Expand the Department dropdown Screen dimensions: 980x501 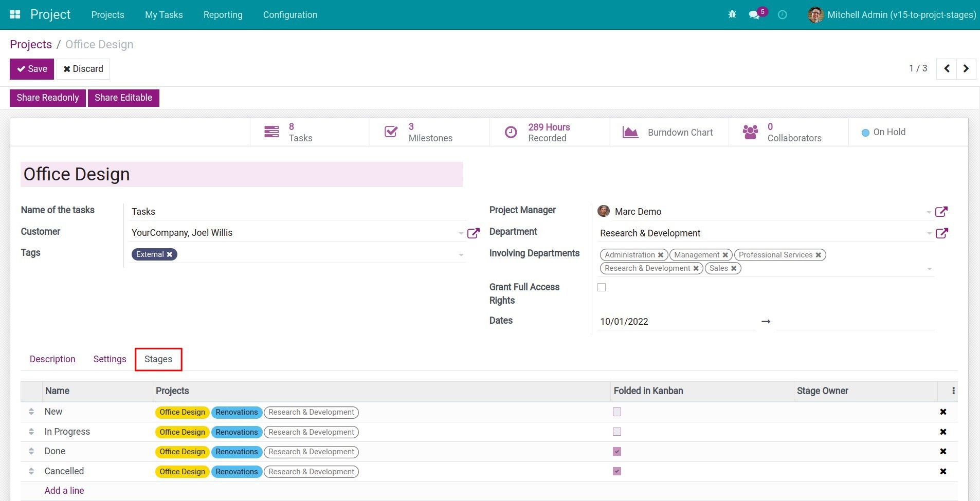929,233
